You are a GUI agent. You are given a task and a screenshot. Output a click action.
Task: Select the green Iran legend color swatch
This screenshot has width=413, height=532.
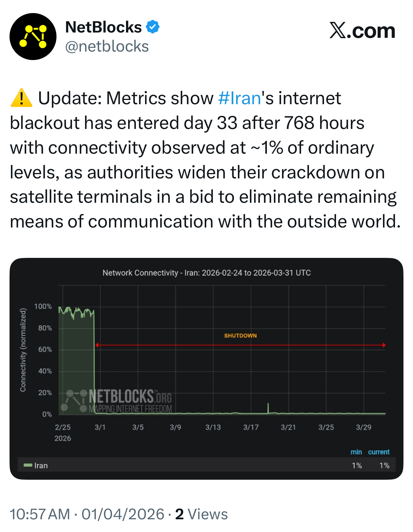[28, 466]
